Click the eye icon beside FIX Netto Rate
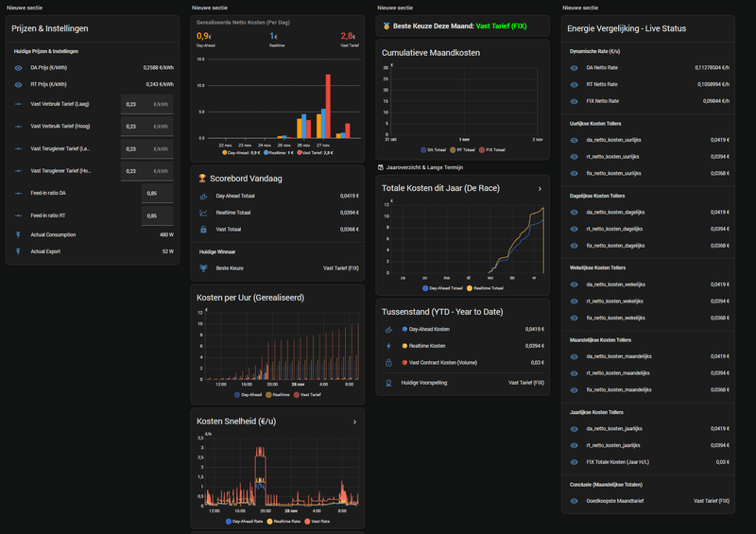 click(x=575, y=101)
